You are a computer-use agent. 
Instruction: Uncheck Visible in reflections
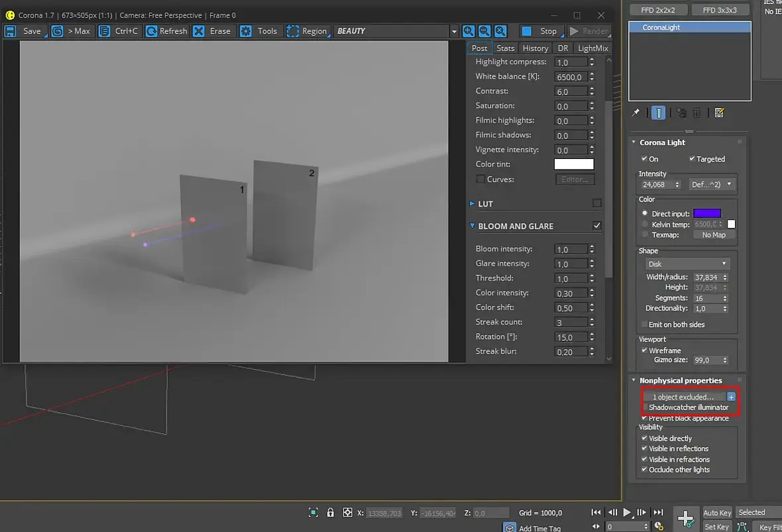[x=644, y=449]
